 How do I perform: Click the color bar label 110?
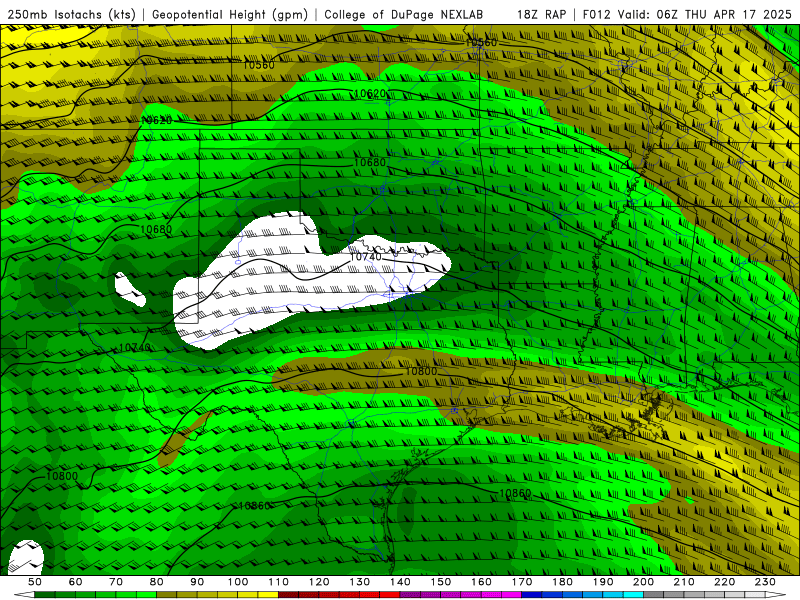point(278,582)
